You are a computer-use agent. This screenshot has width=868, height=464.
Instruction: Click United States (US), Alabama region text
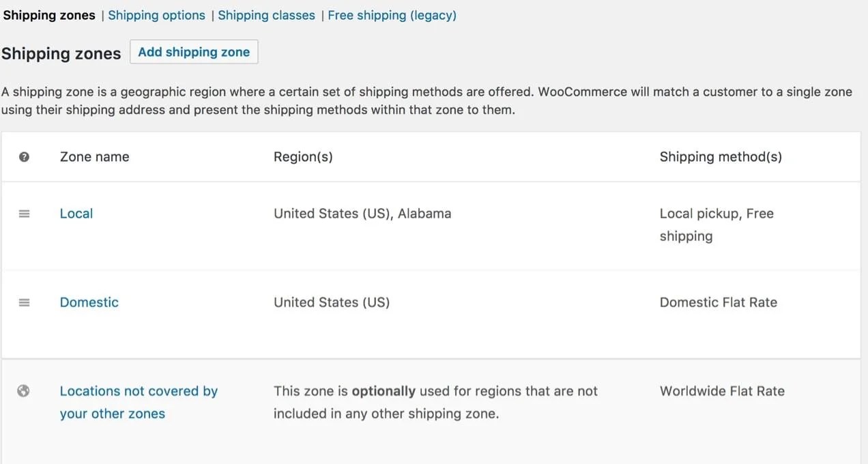(x=362, y=214)
